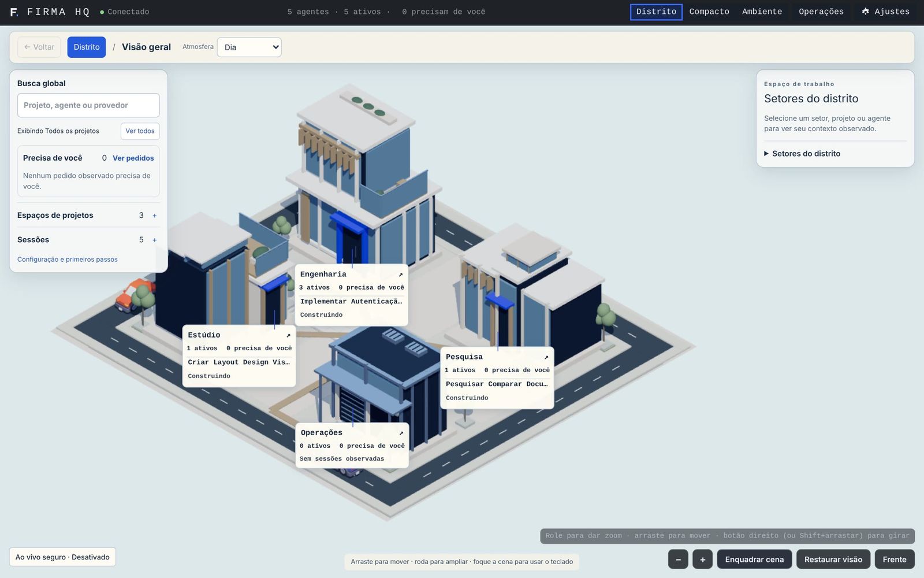Click Operações card title on map
Image resolution: width=924 pixels, height=578 pixels.
tap(322, 433)
